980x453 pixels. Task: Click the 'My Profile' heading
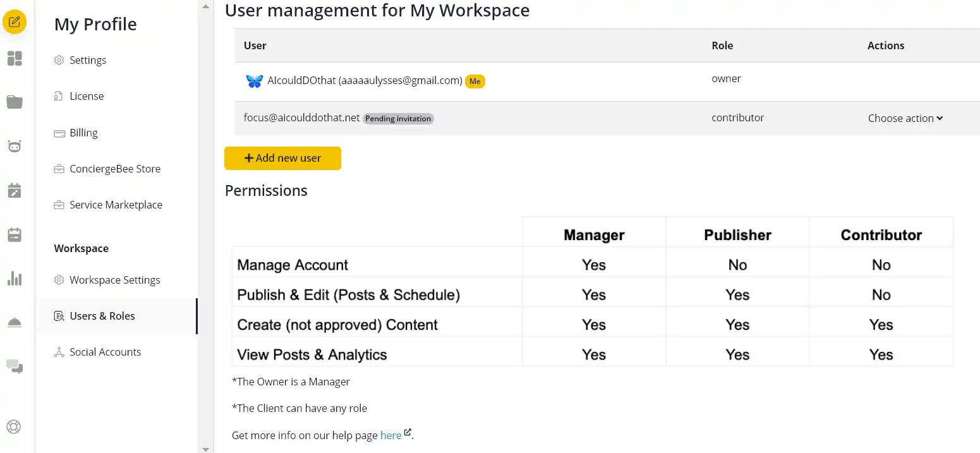[x=95, y=24]
